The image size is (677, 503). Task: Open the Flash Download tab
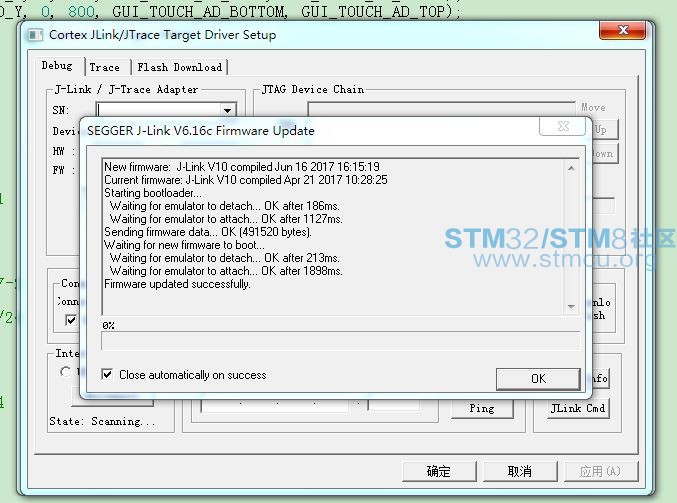180,67
